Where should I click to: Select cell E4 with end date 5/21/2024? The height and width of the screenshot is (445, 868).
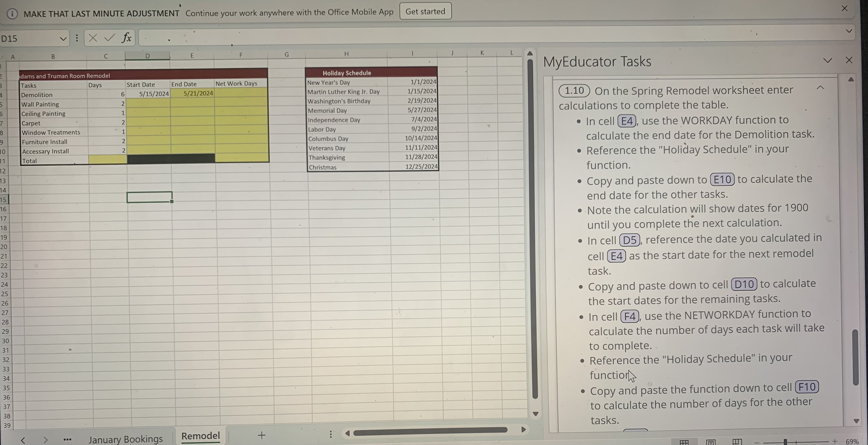(192, 93)
